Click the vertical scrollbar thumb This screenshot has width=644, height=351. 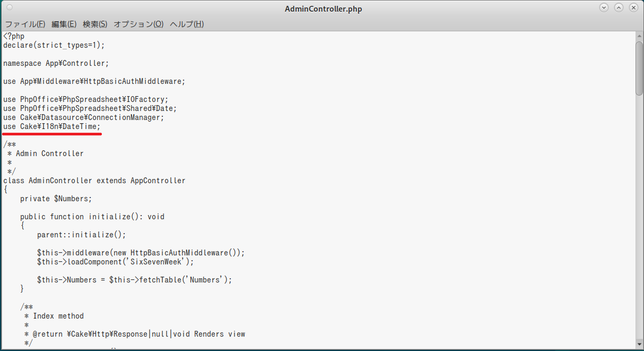coord(639,67)
